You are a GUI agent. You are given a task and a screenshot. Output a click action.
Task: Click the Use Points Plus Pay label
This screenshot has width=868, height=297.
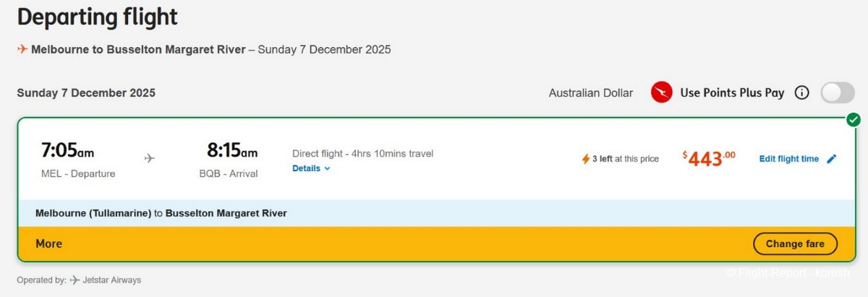[x=732, y=92]
